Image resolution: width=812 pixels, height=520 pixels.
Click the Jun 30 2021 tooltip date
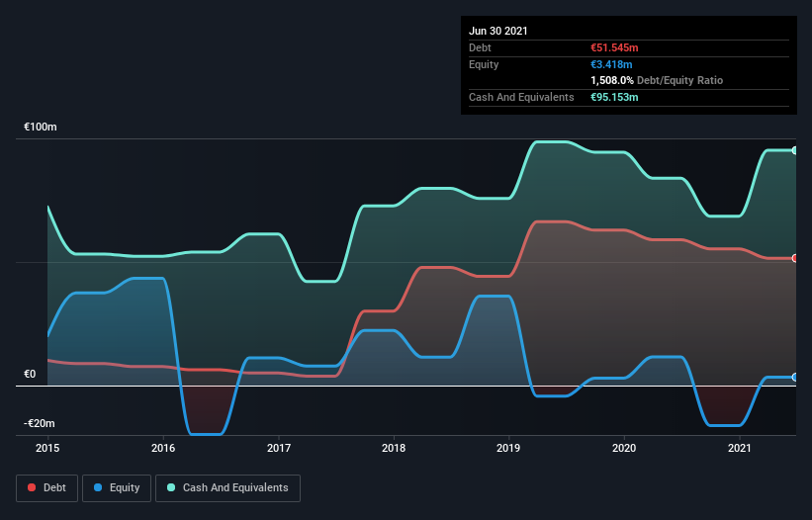pos(498,31)
